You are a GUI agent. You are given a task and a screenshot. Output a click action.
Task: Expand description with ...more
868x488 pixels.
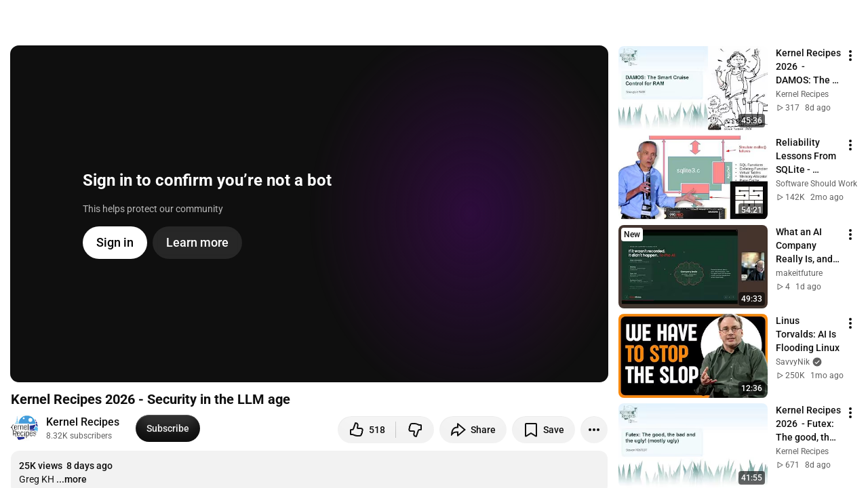coord(71,479)
